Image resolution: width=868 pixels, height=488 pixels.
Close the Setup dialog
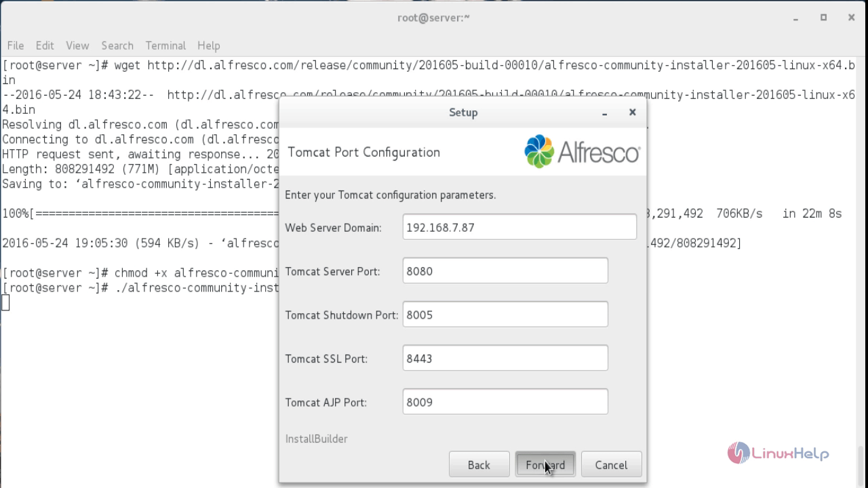(x=632, y=113)
